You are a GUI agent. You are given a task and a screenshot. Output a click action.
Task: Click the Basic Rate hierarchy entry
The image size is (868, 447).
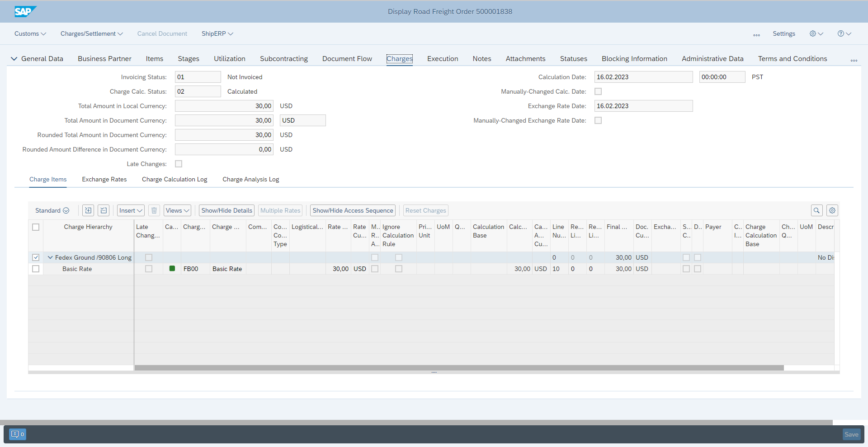click(x=77, y=269)
